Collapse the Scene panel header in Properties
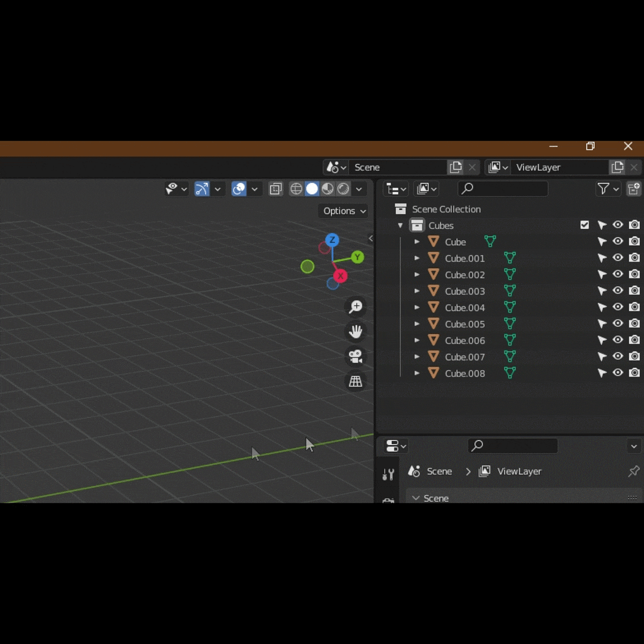 pos(416,498)
